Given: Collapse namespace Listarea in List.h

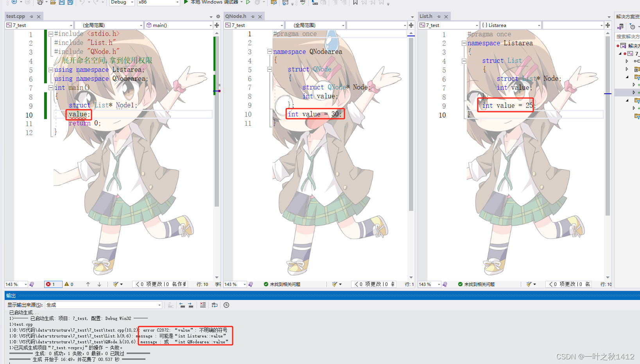Looking at the screenshot, I should coord(464,43).
